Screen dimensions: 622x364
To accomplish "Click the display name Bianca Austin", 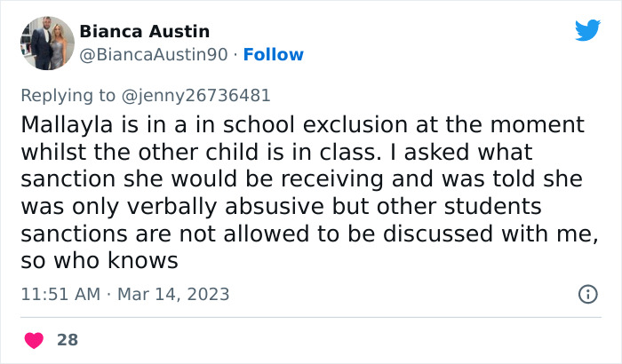I will (x=145, y=32).
